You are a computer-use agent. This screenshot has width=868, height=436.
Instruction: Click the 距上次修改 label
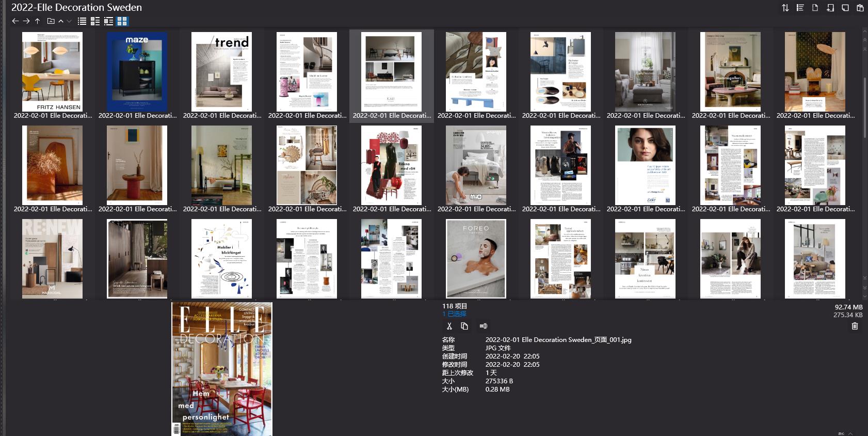[x=458, y=372]
